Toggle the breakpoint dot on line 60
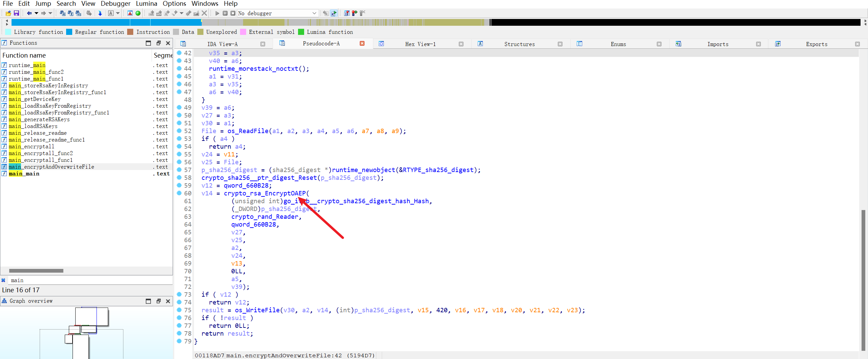 [179, 193]
